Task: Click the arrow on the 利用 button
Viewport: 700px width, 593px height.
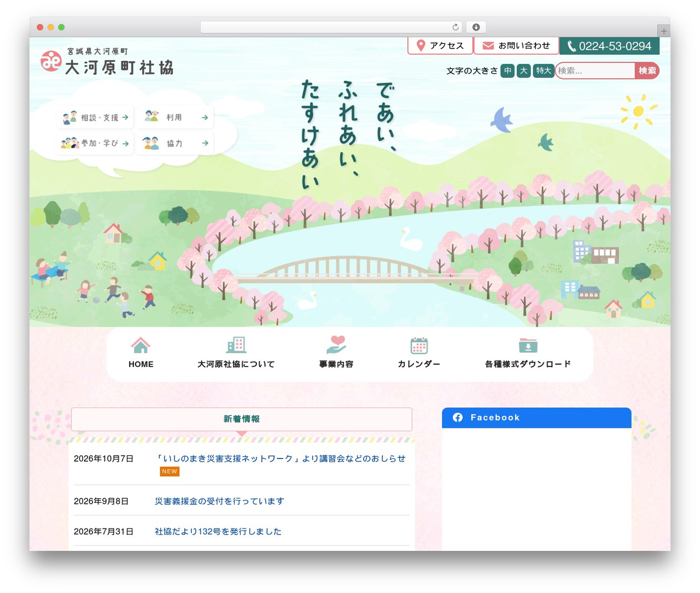Action: click(x=205, y=118)
